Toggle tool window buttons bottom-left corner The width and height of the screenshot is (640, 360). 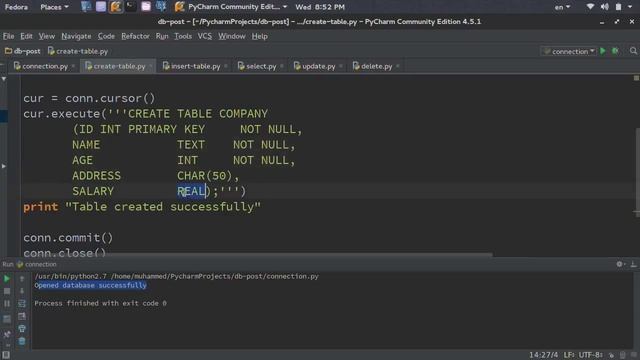pos(6,355)
